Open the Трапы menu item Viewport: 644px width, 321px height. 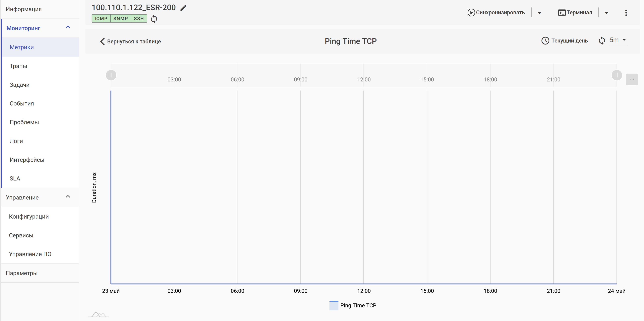pos(18,66)
